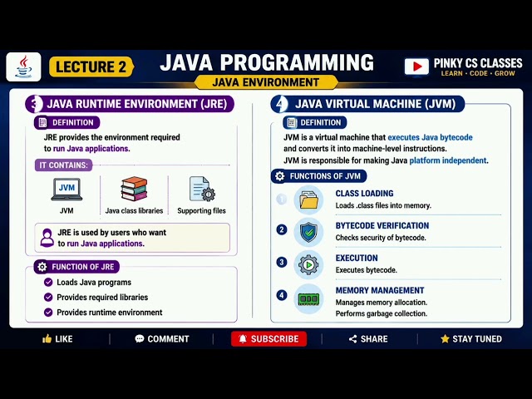
Task: Click the JVM laptop icon
Action: coord(66,190)
